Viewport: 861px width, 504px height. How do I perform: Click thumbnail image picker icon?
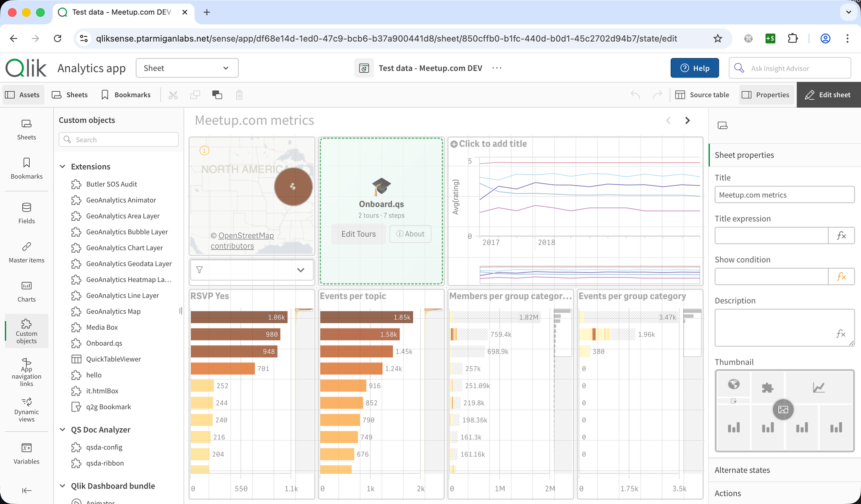(x=783, y=410)
